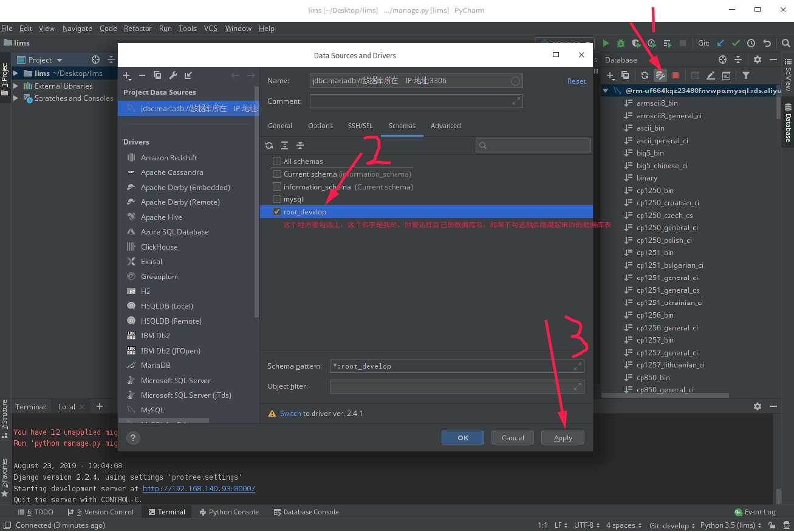Select cp1250_croatian_ci in Database tree
Viewport: 794px width, 532px height.
point(668,203)
